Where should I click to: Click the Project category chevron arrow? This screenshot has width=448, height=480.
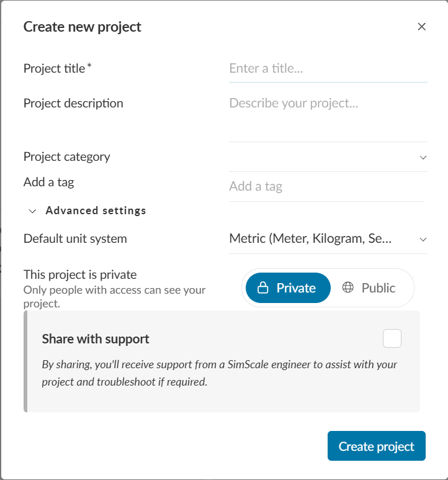423,157
